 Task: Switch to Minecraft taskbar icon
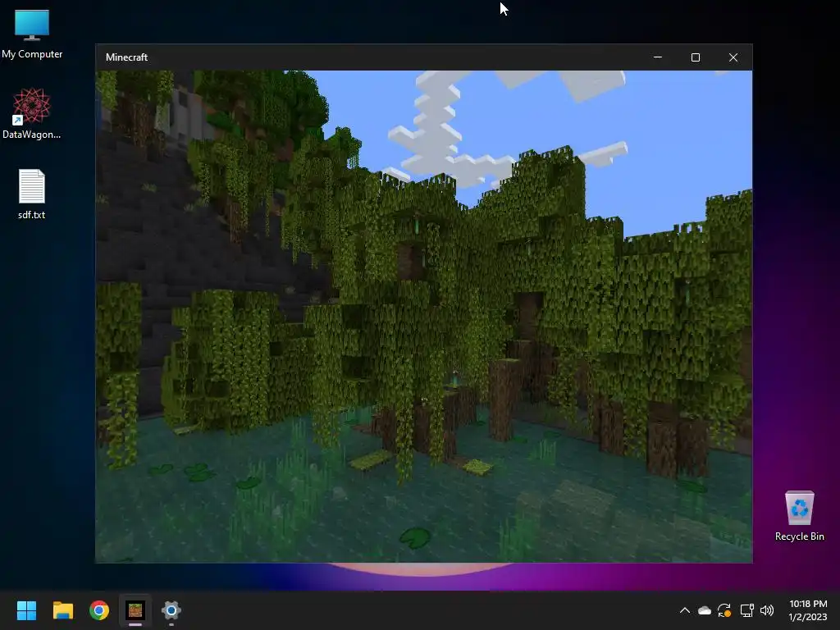135,610
